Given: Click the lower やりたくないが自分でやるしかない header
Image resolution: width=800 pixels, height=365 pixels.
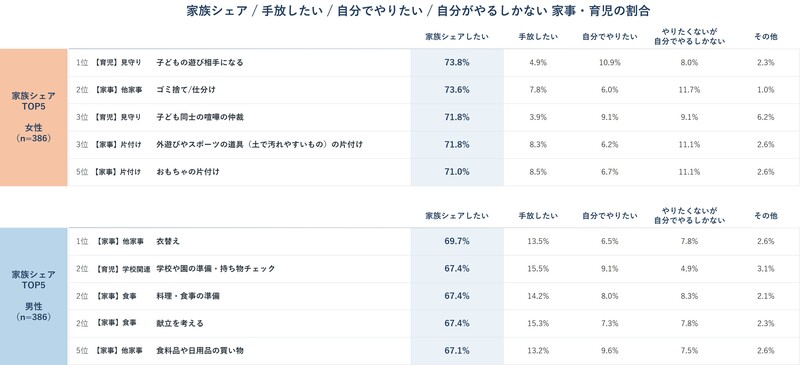Looking at the screenshot, I should (x=689, y=215).
